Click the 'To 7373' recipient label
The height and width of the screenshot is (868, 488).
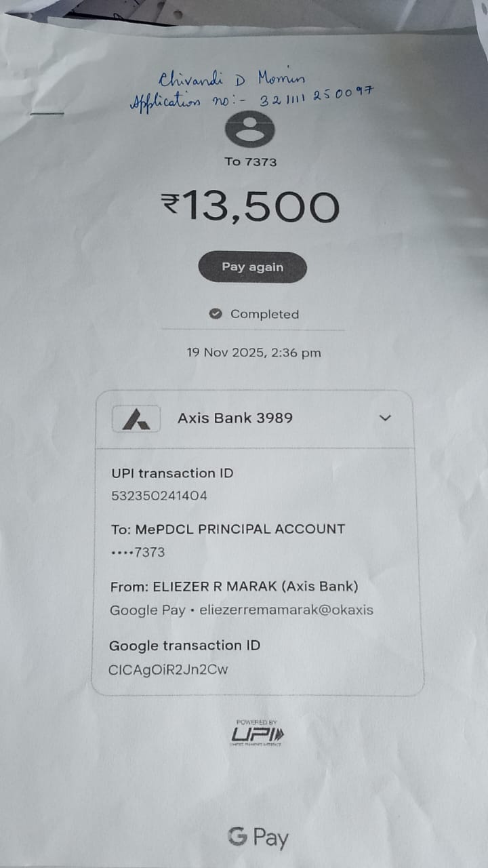[x=251, y=162]
